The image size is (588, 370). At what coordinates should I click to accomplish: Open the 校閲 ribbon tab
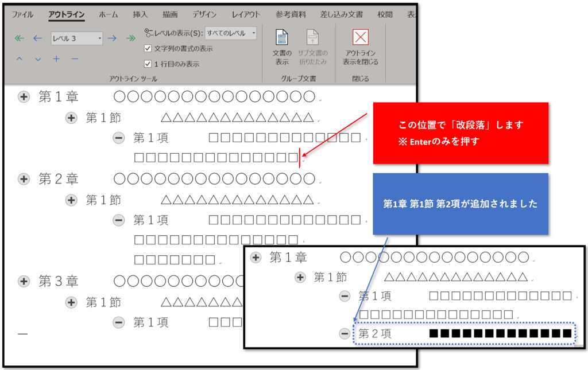[x=385, y=14]
